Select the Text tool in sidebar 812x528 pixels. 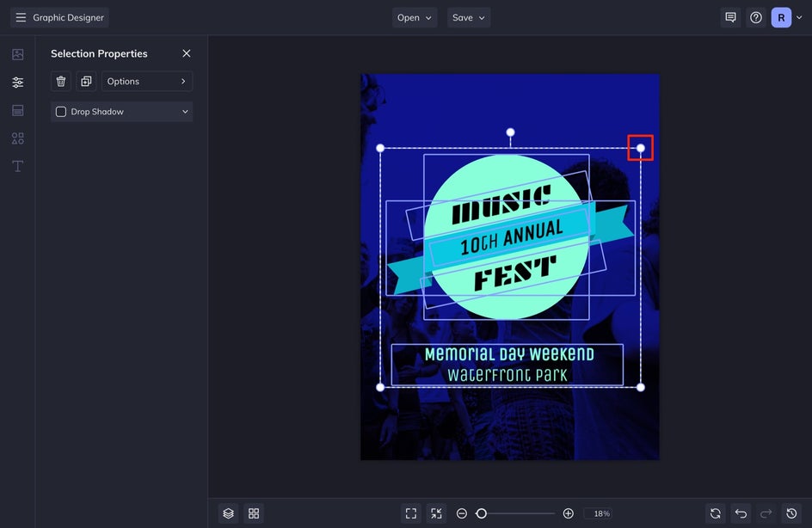17,166
